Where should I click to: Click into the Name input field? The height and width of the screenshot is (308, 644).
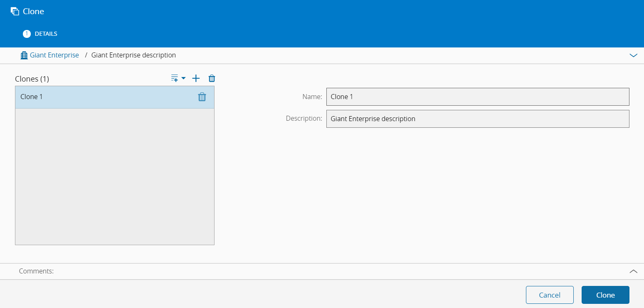477,97
